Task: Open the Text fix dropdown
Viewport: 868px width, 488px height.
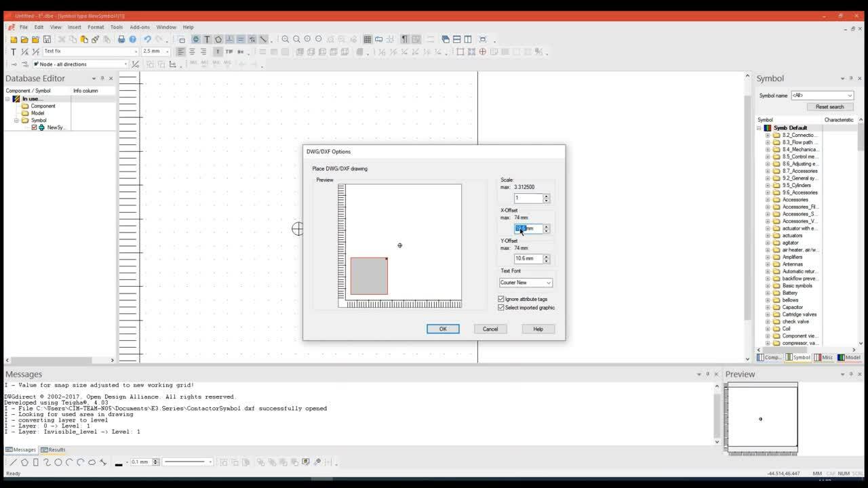Action: click(91, 52)
